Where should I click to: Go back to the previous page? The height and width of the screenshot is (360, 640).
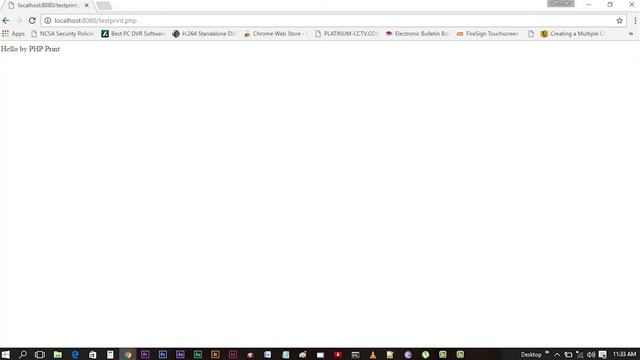6,20
